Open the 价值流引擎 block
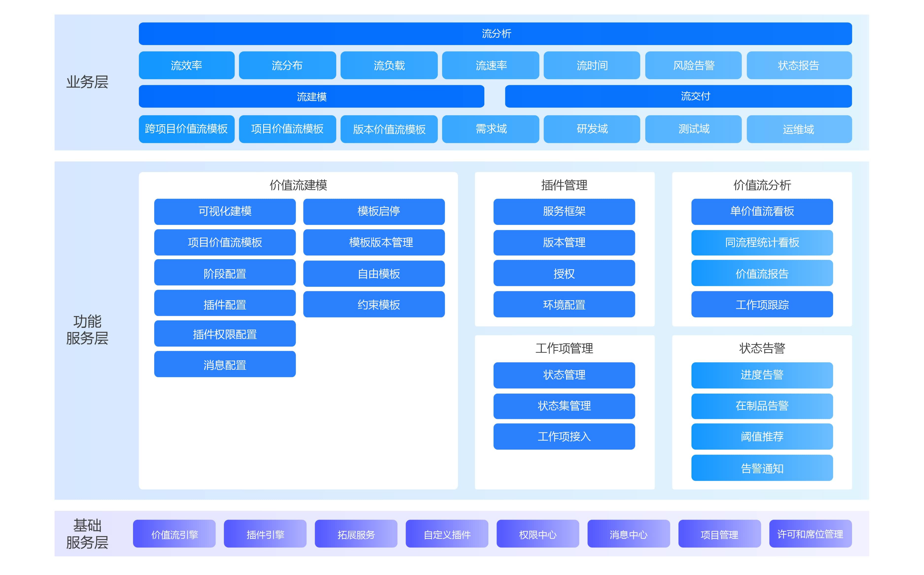The height and width of the screenshot is (575, 924). click(174, 534)
